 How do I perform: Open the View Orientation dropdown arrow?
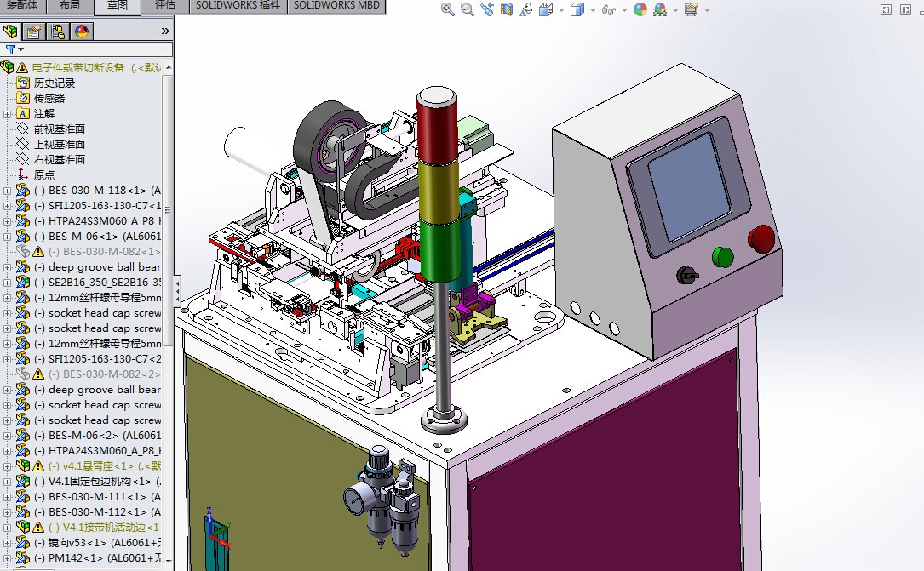coord(561,10)
